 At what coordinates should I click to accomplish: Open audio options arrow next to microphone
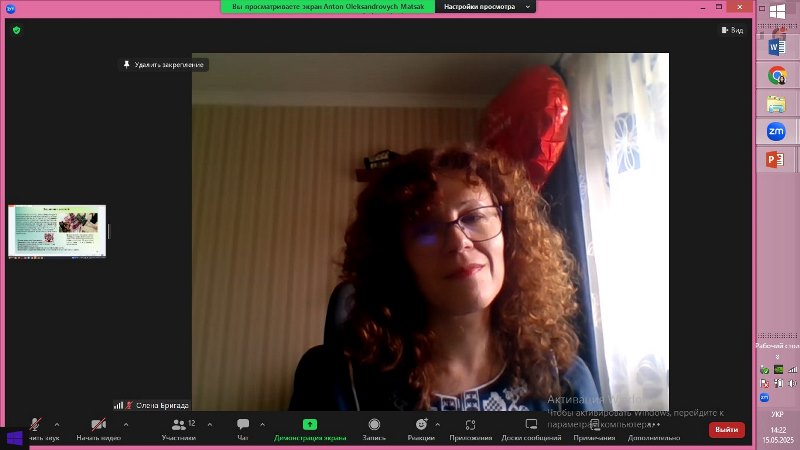coord(57,424)
